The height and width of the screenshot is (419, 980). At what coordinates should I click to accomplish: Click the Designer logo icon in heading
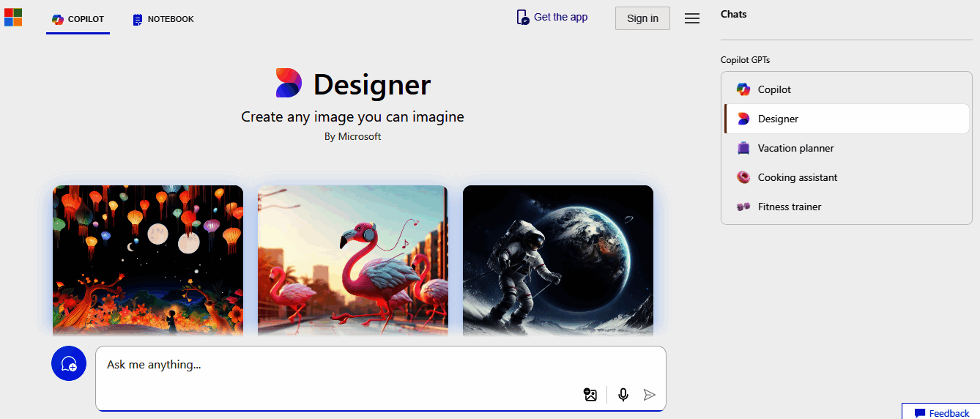[289, 84]
